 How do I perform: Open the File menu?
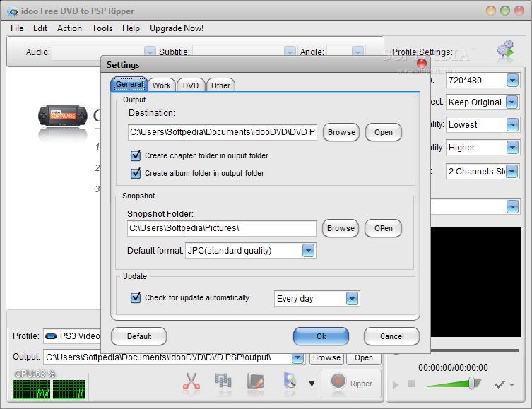tap(17, 28)
